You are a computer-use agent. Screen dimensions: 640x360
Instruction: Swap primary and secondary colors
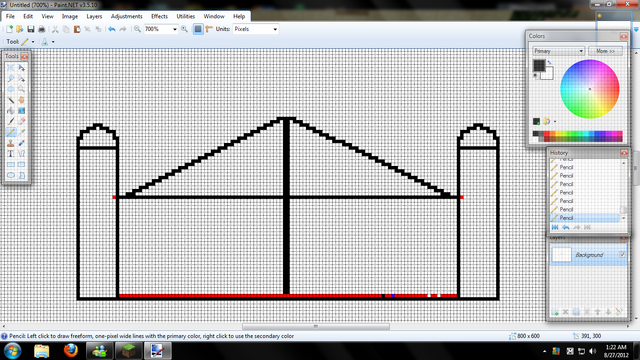pyautogui.click(x=549, y=62)
